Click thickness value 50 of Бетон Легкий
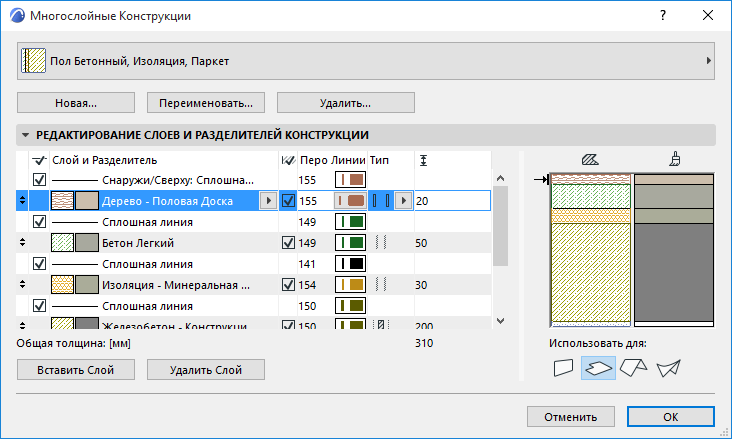This screenshot has height=439, width=732. (x=421, y=243)
